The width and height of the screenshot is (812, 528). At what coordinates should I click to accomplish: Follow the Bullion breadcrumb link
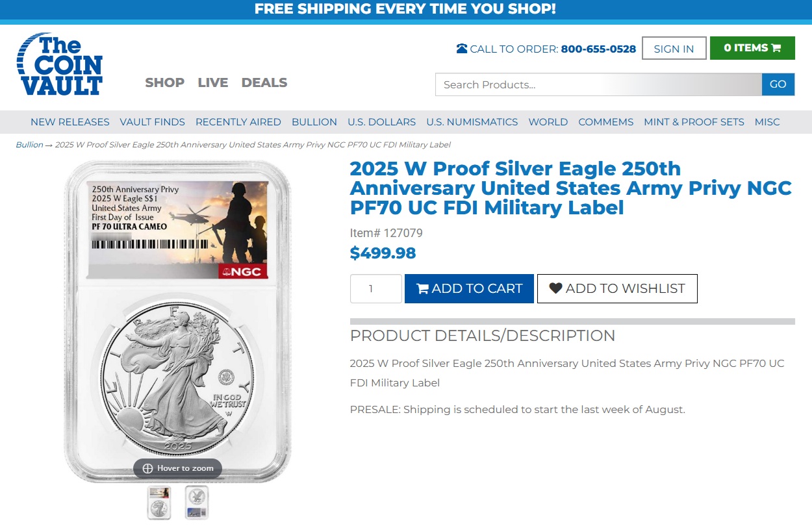(29, 145)
